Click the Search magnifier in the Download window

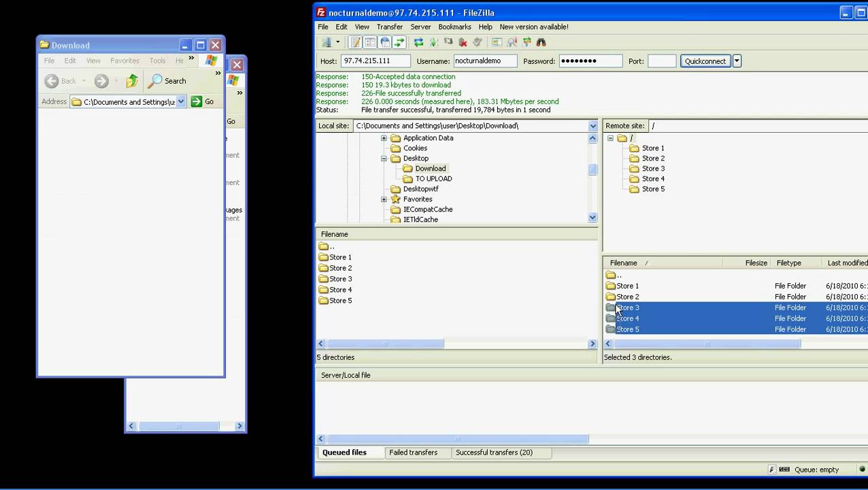click(156, 81)
